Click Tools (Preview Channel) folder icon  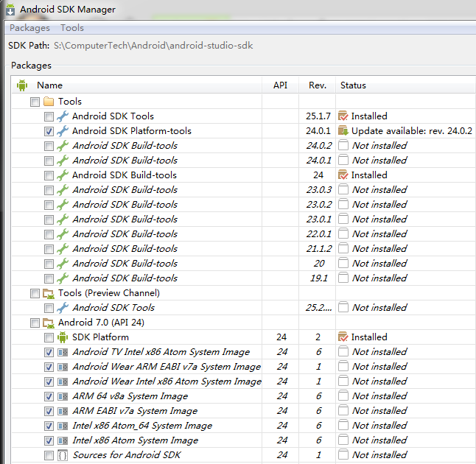pyautogui.click(x=49, y=293)
